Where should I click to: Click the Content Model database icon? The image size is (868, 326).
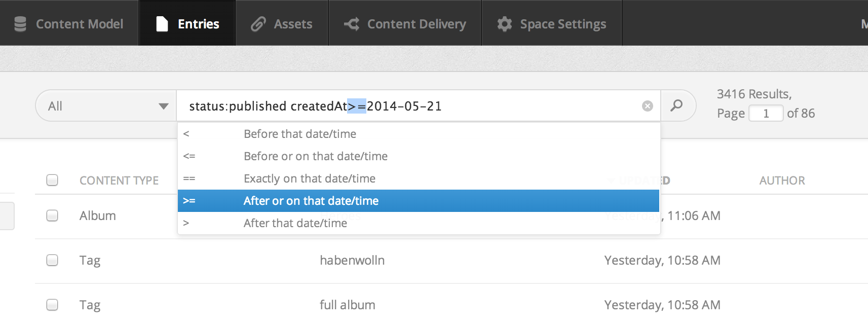20,24
